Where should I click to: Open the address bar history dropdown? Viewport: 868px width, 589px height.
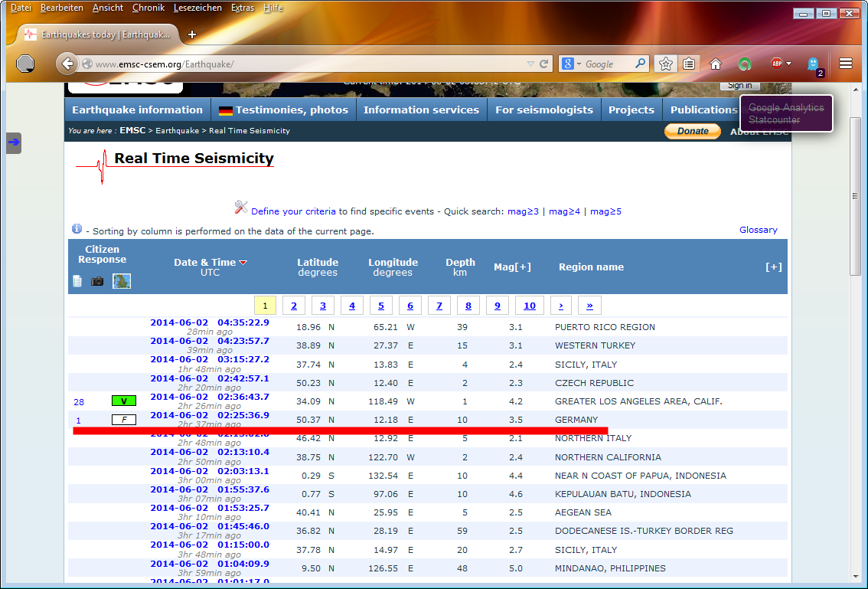530,64
